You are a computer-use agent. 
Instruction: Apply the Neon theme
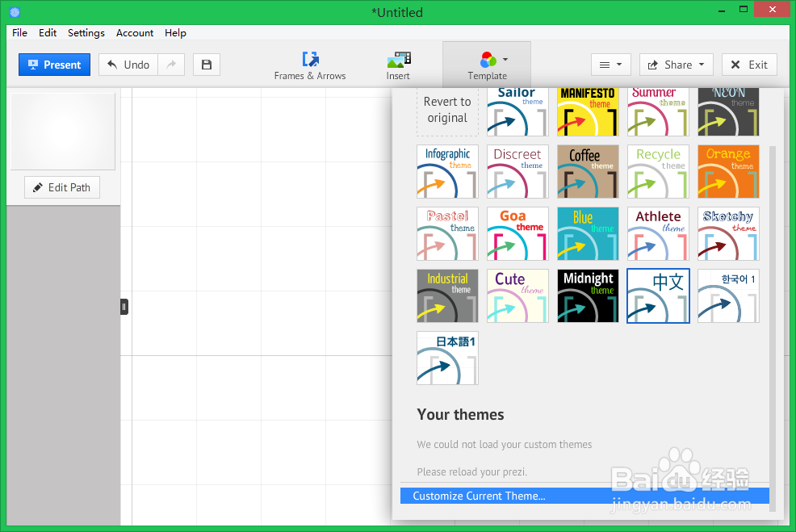(728, 111)
